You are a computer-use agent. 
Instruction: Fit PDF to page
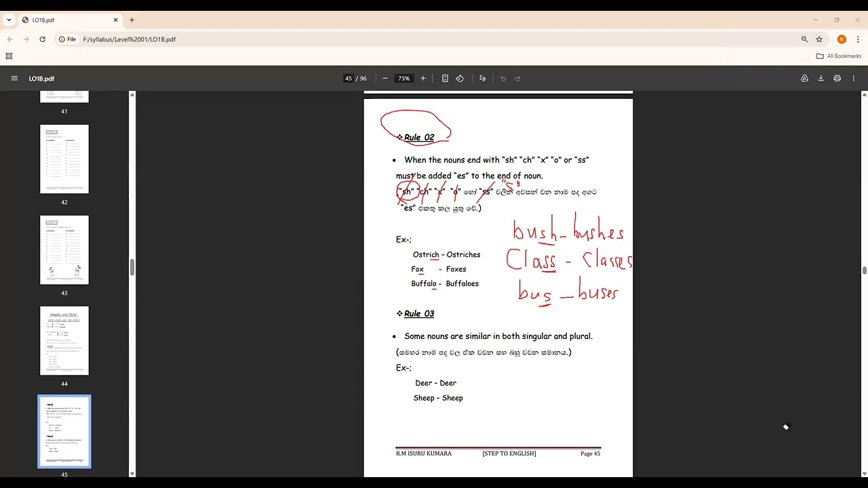[445, 79]
